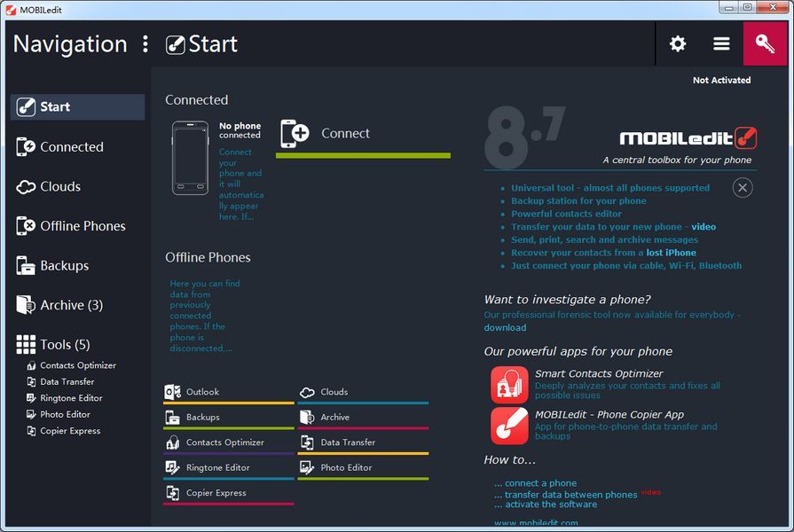794x532 pixels.
Task: Click the Ringtone Editor tile icon
Action: pos(173,467)
